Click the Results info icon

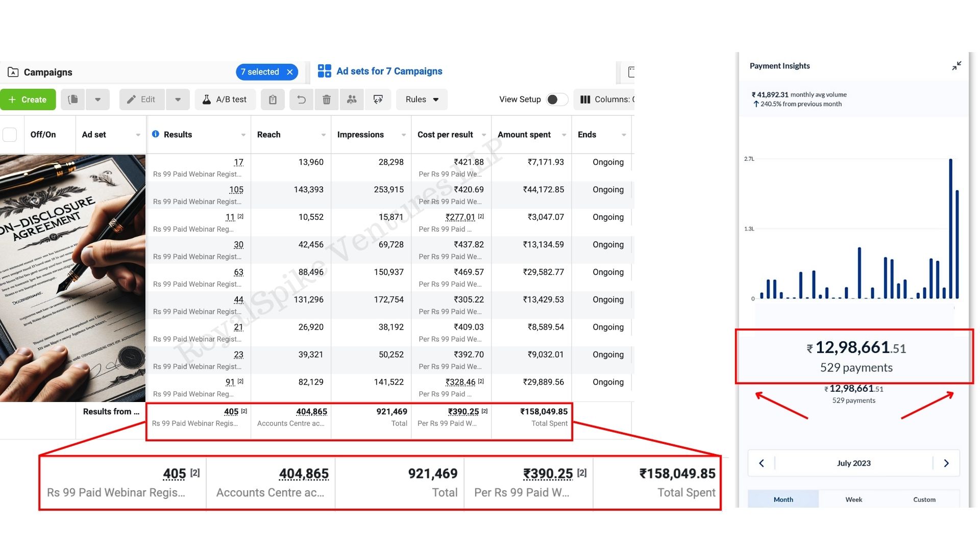pyautogui.click(x=156, y=134)
